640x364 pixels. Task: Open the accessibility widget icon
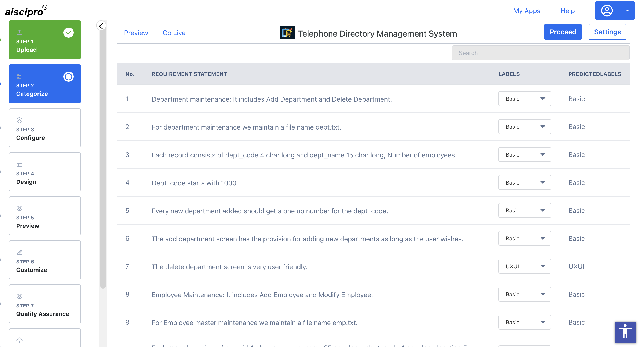[x=625, y=332]
